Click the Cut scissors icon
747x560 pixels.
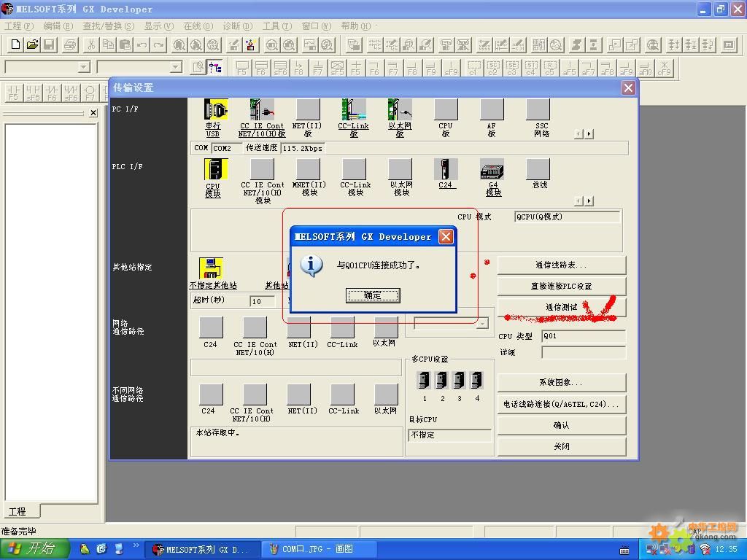(91, 44)
